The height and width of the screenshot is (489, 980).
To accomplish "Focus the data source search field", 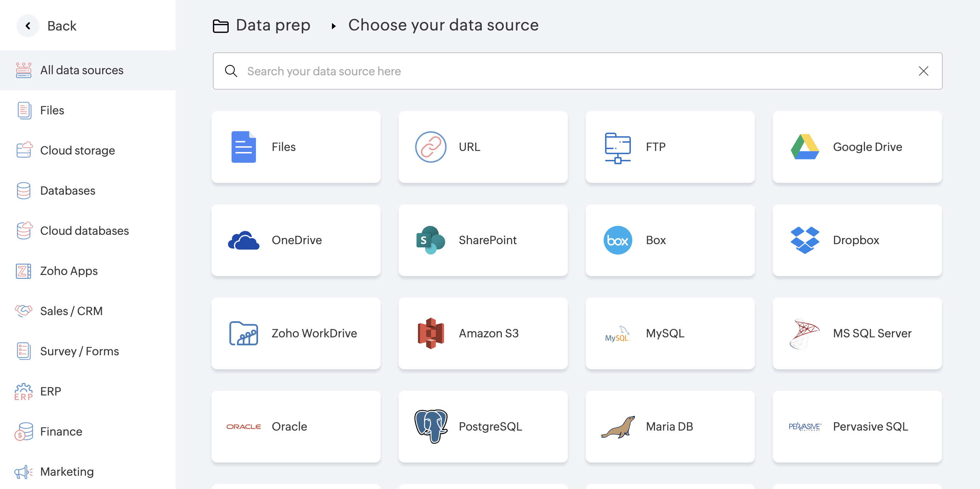I will pos(577,71).
